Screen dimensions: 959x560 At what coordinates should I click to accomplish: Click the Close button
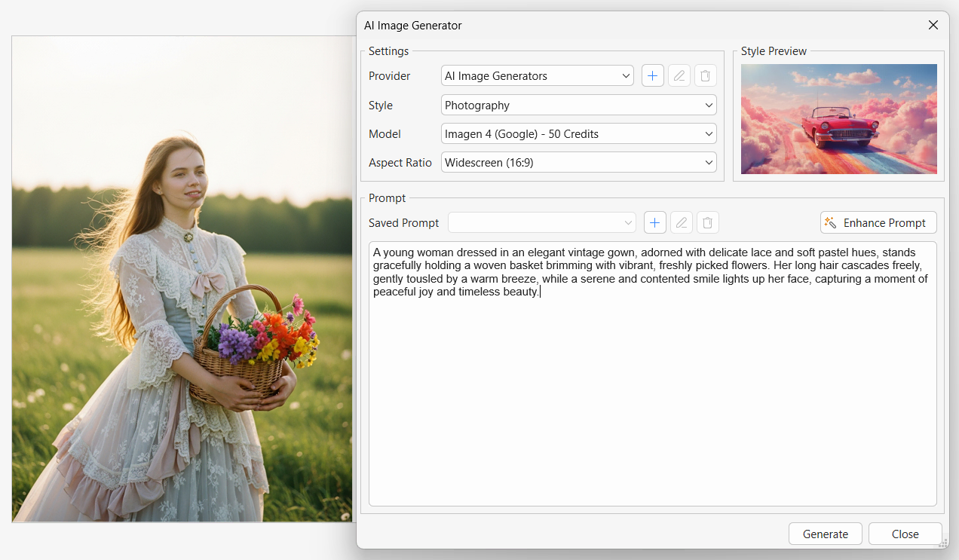point(905,533)
